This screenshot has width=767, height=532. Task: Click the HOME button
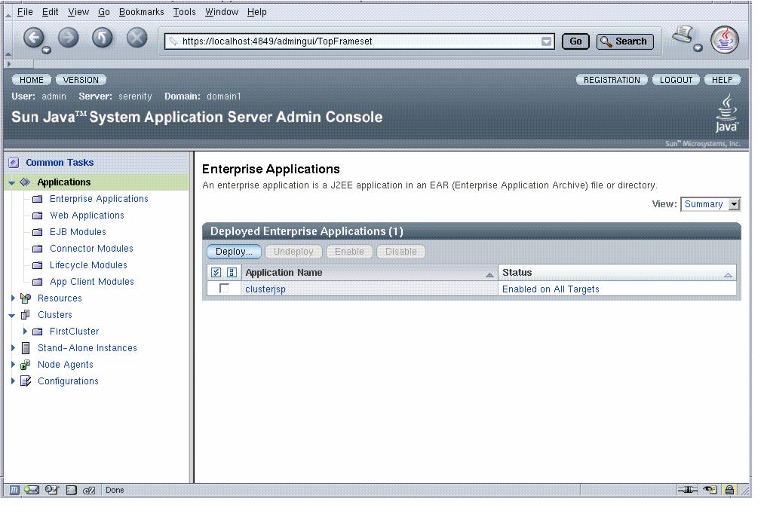(32, 80)
